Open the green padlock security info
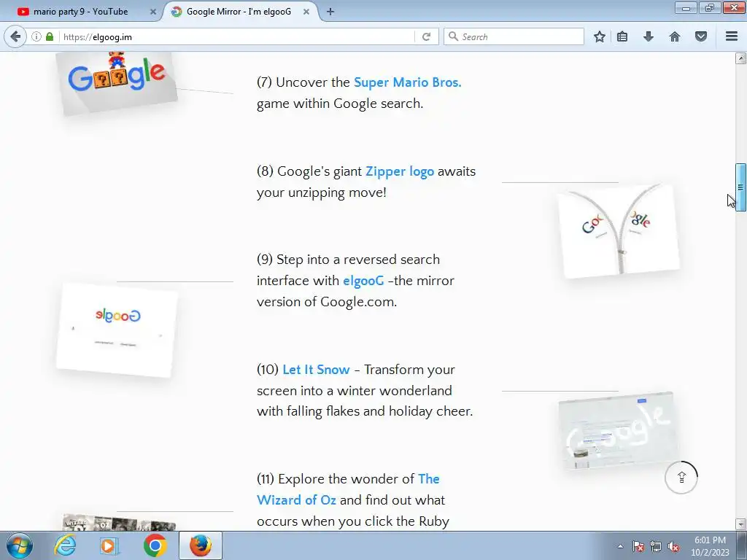The width and height of the screenshot is (747, 560). [x=50, y=36]
